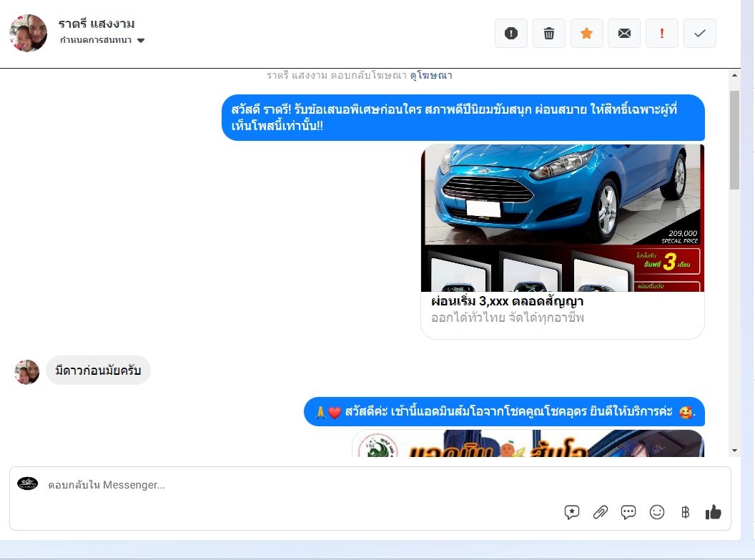Open saved replies speech bubble icon
The height and width of the screenshot is (560, 755).
pyautogui.click(x=628, y=512)
